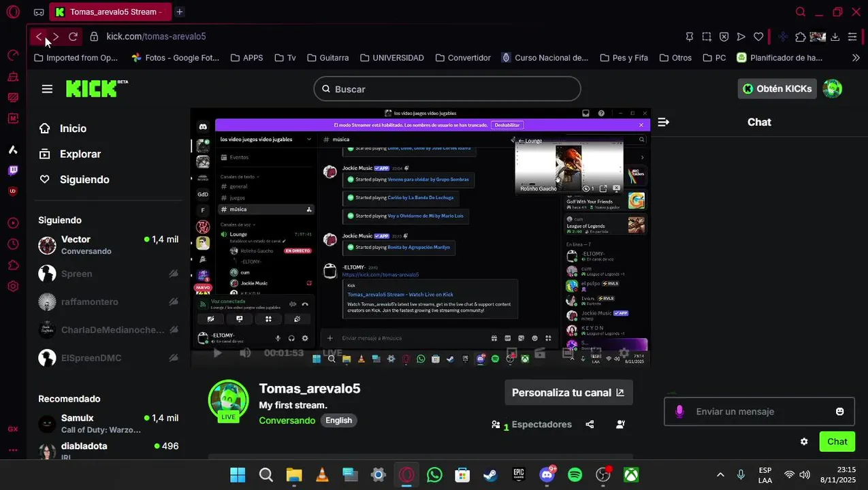Click the Opera pinboard pin icon

coord(690,37)
